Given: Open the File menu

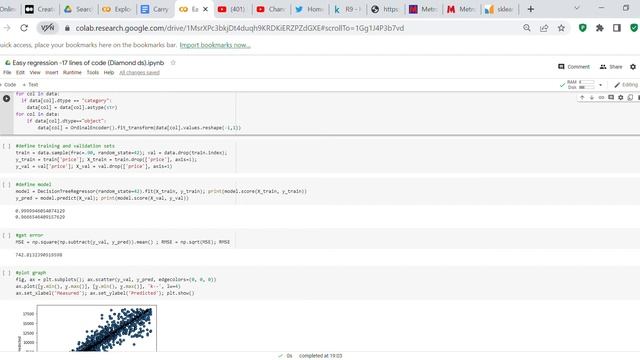Looking at the screenshot, I should pyautogui.click(x=7, y=73).
